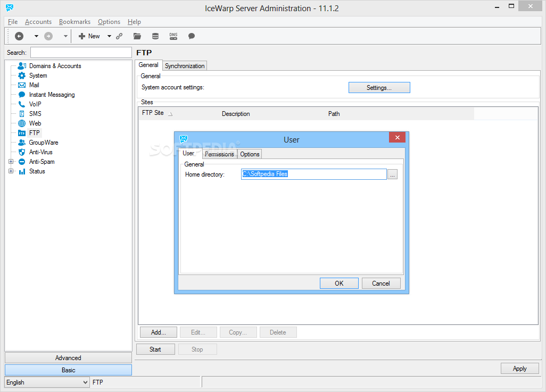The image size is (546, 392).
Task: Open the File menu
Action: point(13,22)
